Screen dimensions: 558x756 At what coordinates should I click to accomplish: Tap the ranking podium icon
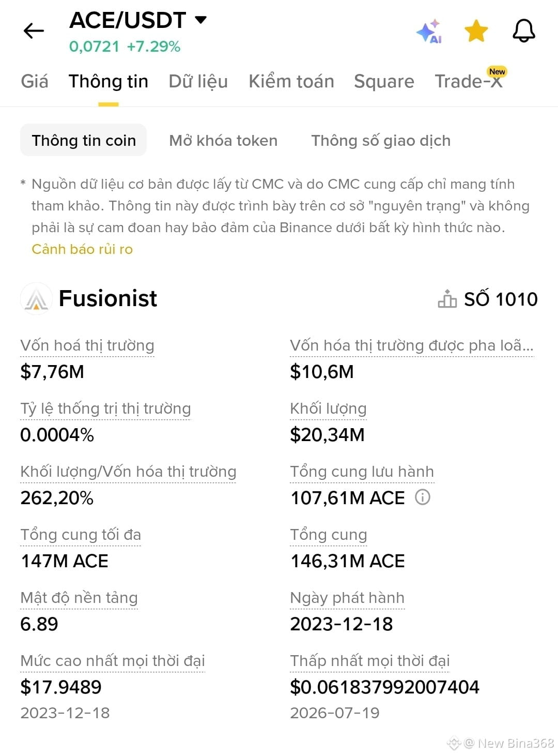pos(447,298)
